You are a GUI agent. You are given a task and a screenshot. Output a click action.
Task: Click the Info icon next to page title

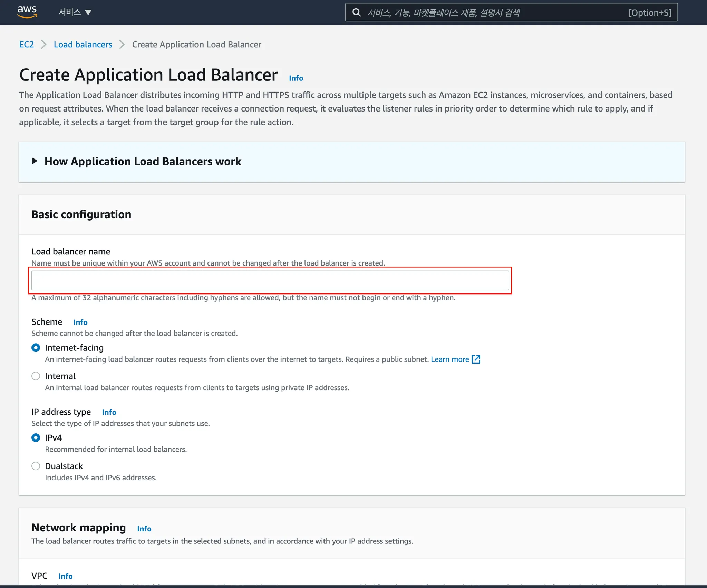pos(296,78)
